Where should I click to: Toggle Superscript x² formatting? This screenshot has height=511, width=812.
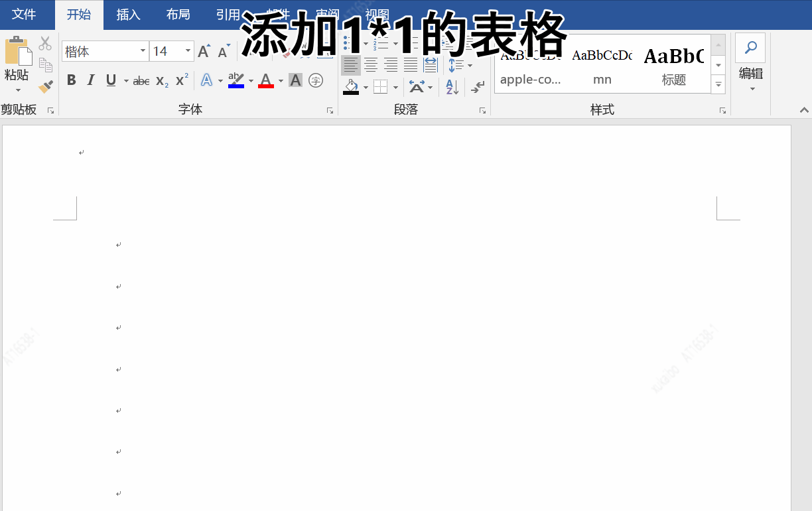[x=182, y=80]
